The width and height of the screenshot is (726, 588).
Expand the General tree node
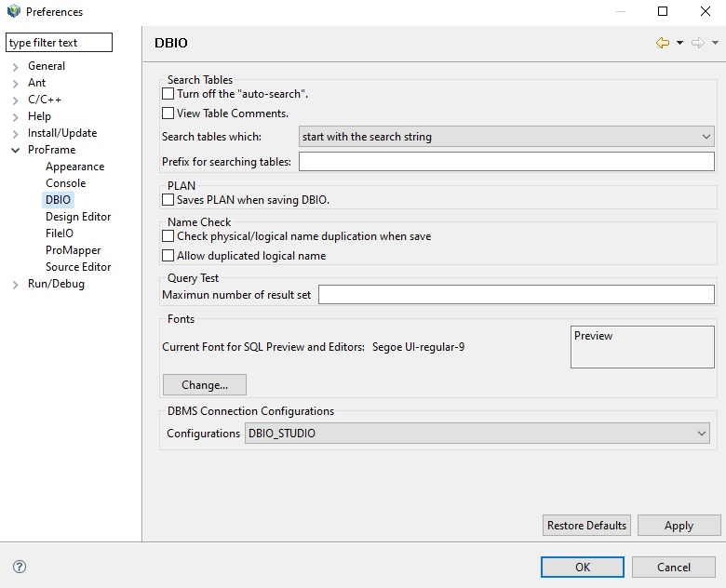click(16, 66)
